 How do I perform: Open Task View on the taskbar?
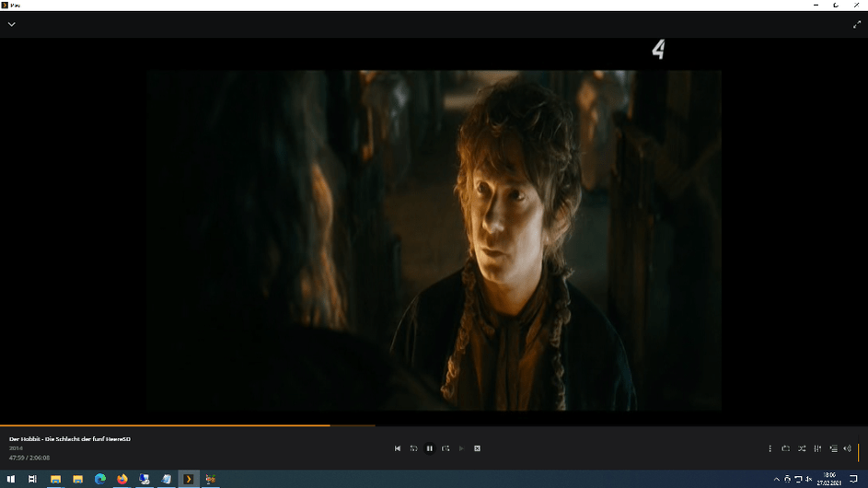coord(32,479)
